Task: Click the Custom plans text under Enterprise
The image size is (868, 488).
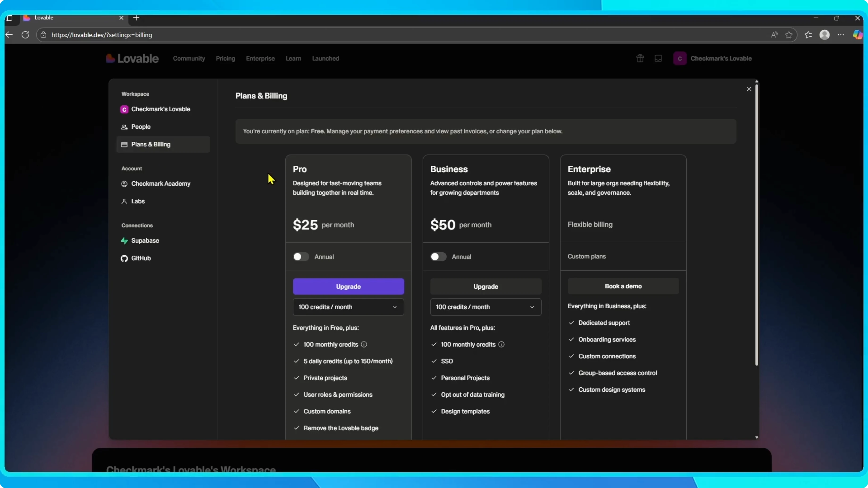Action: click(586, 256)
